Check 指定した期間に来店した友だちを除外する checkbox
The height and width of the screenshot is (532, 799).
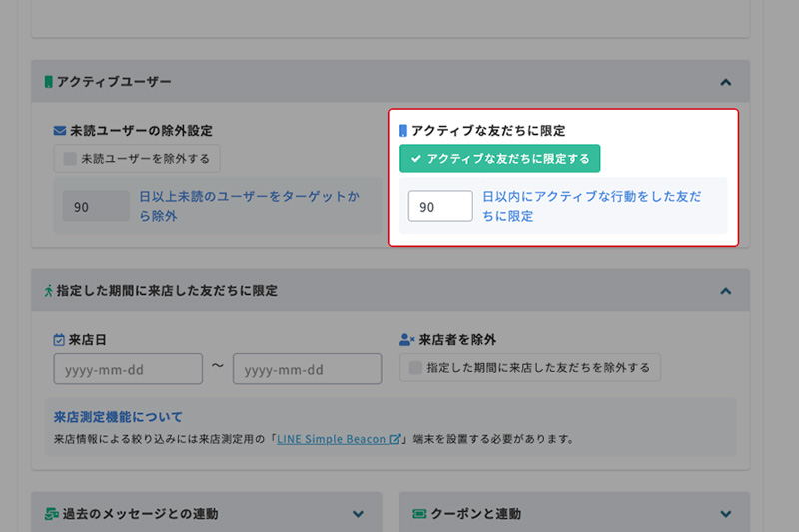point(415,368)
